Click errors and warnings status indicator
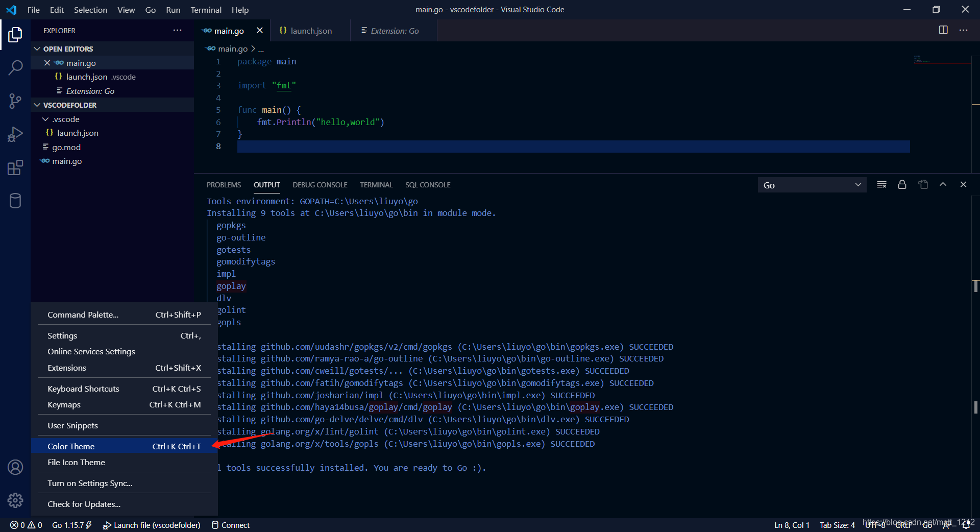Image resolution: width=980 pixels, height=532 pixels. coord(26,525)
